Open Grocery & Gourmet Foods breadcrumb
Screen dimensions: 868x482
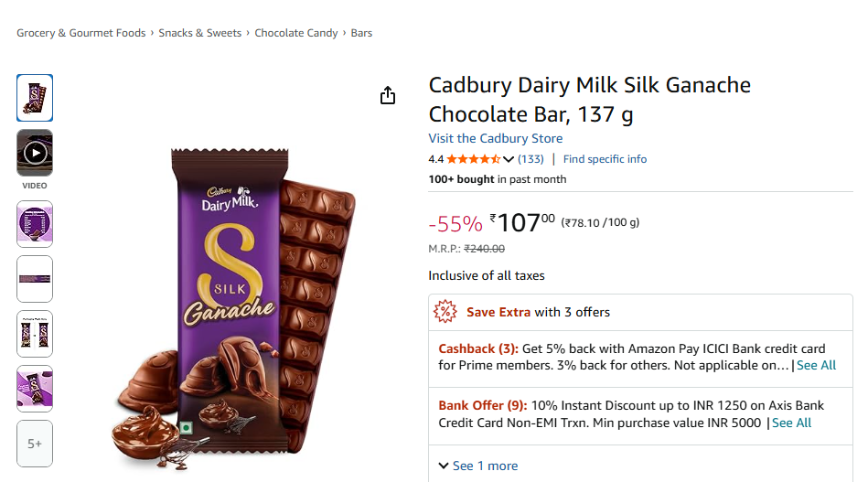(x=80, y=33)
